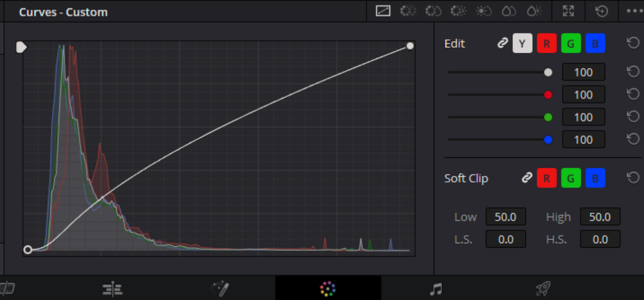Viewport: 644px width, 300px height.
Task: Select the curve's top-right control point
Action: coord(410,46)
